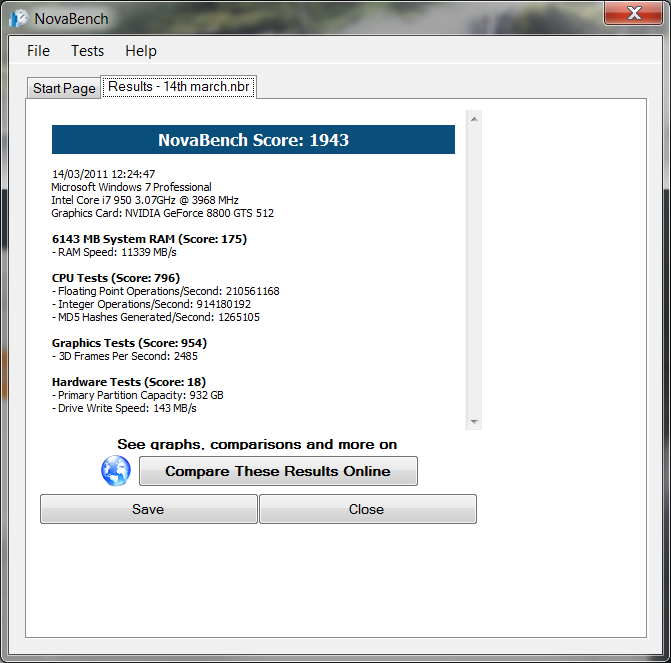Close the NovaBench window
The height and width of the screenshot is (663, 671).
point(633,13)
